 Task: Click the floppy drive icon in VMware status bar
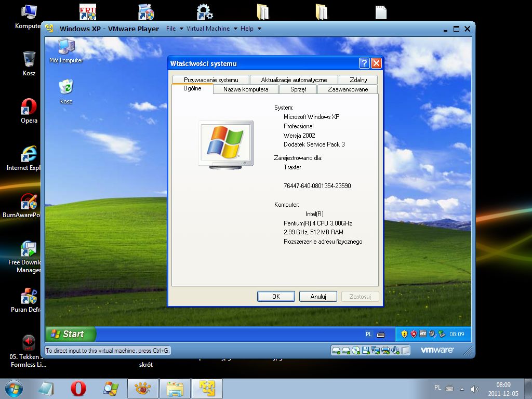tap(365, 351)
